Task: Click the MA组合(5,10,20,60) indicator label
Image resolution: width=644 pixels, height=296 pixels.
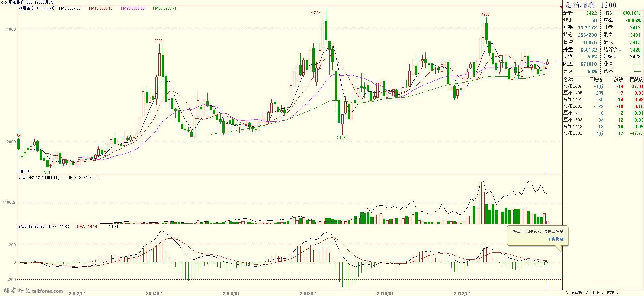Action: point(36,8)
